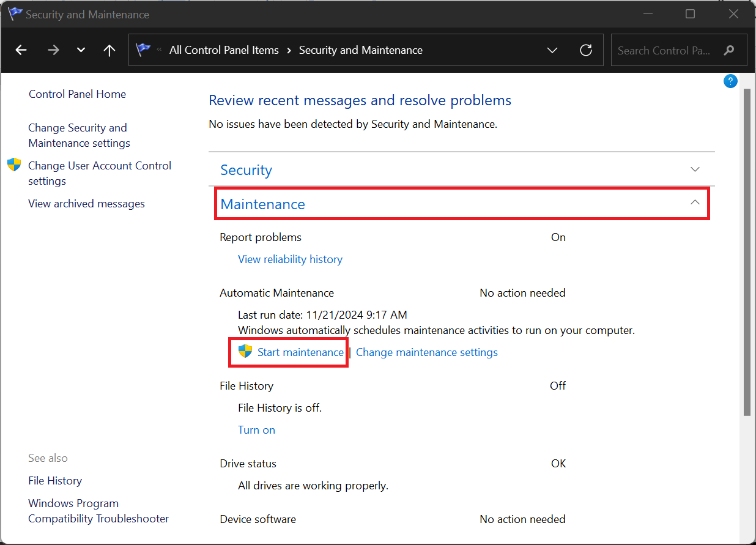Go back with the left arrow
The height and width of the screenshot is (545, 756).
(21, 50)
